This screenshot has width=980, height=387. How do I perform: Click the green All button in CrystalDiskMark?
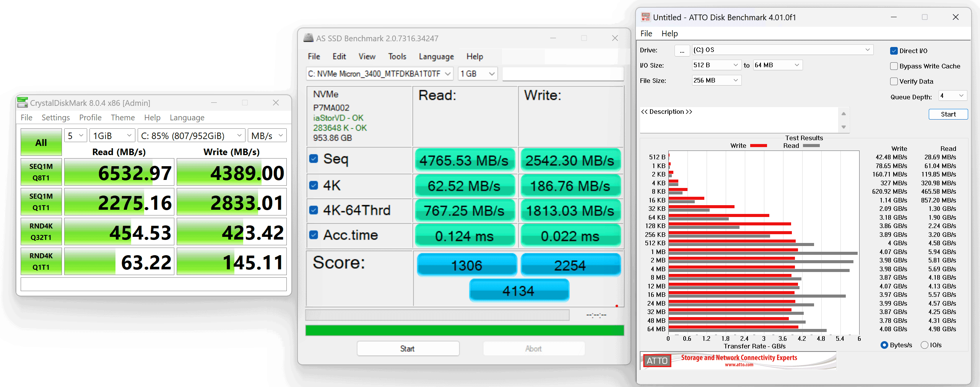41,142
